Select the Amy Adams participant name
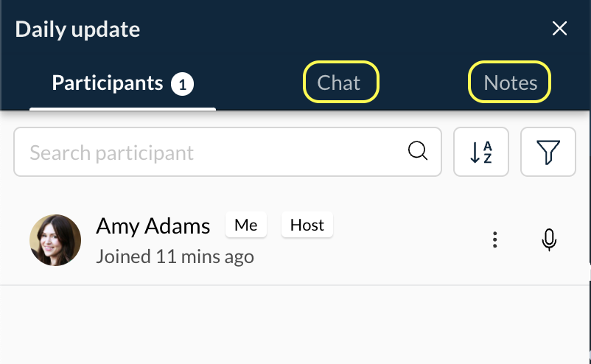This screenshot has height=364, width=591. coord(153,226)
